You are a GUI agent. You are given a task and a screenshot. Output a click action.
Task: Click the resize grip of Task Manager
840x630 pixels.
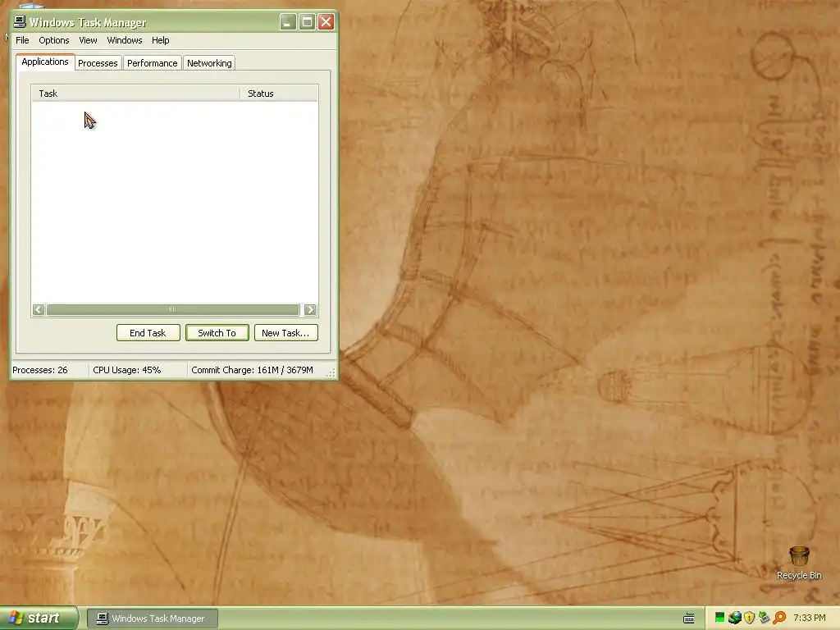click(331, 373)
